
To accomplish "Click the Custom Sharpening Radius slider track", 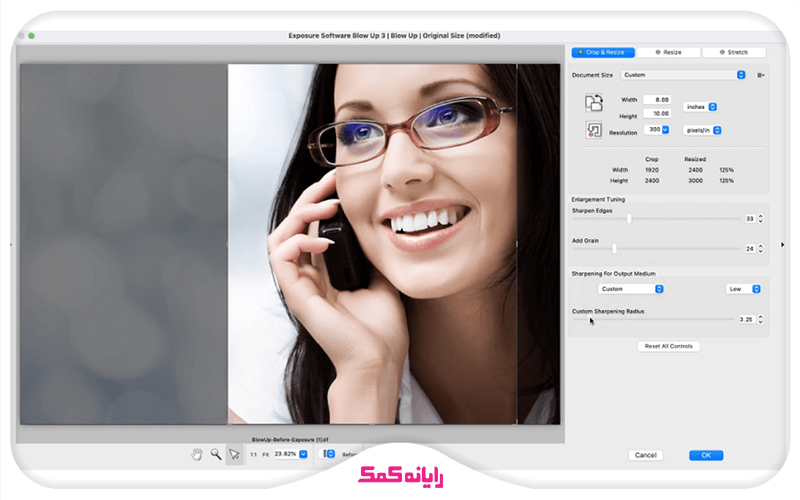I will coord(653,319).
